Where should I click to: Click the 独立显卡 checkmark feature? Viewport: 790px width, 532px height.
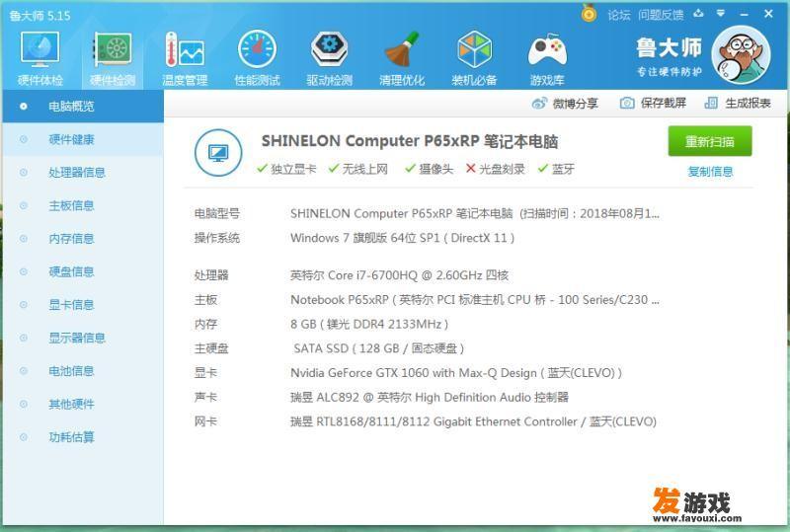[x=286, y=169]
